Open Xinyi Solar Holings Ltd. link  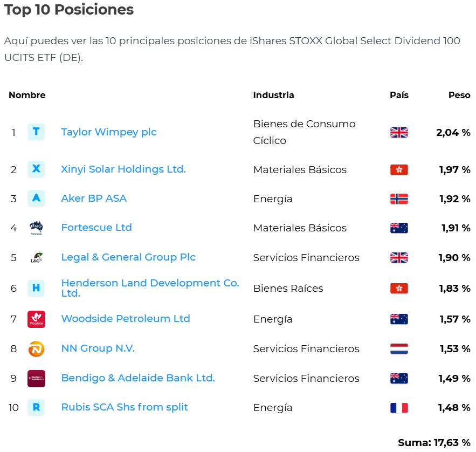pos(123,169)
